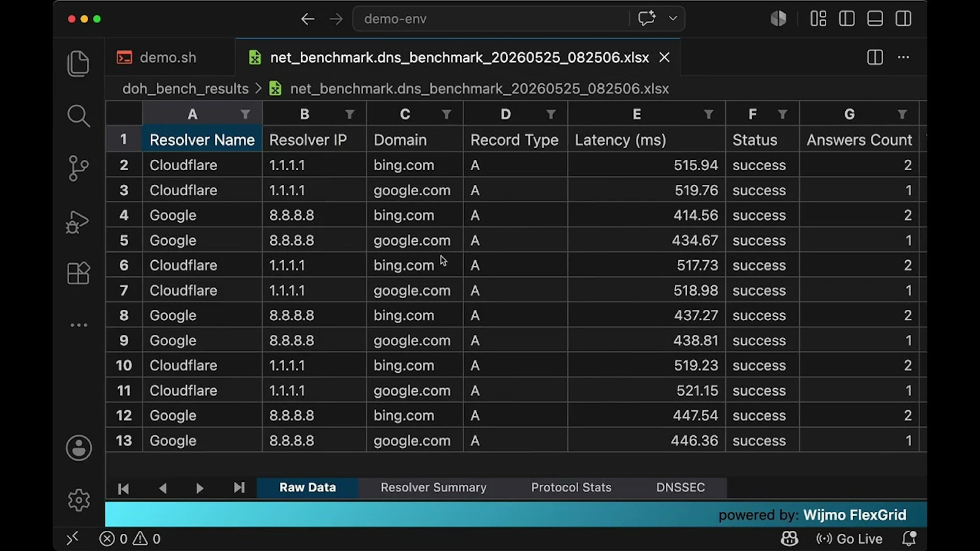Toggle the primary side bar
This screenshot has height=551, width=980.
pyautogui.click(x=846, y=19)
